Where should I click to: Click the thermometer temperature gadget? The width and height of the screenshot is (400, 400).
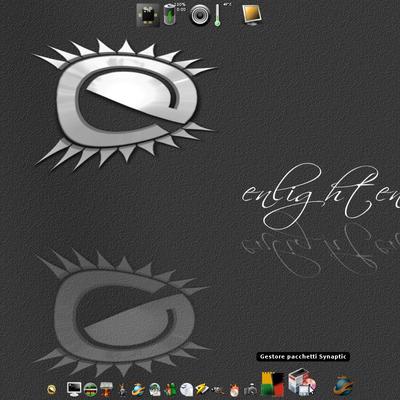[218, 15]
